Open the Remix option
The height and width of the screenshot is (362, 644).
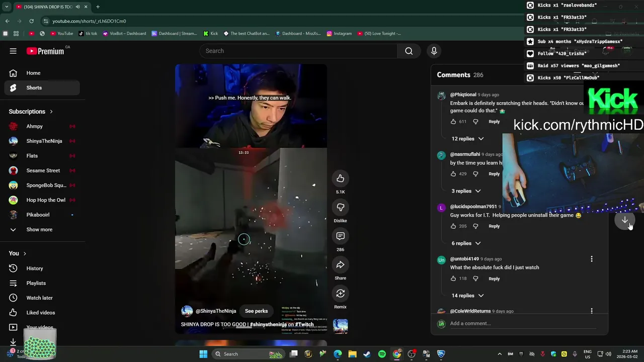(x=340, y=293)
